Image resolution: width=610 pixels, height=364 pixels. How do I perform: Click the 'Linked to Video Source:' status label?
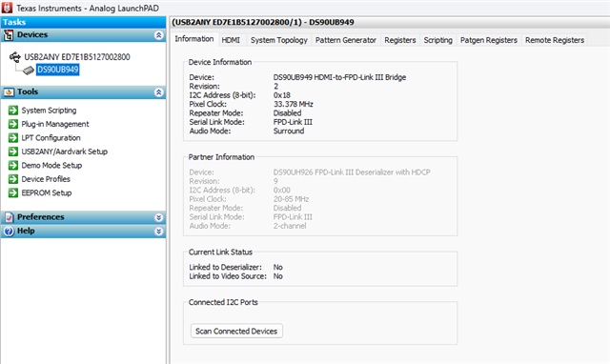(228, 276)
